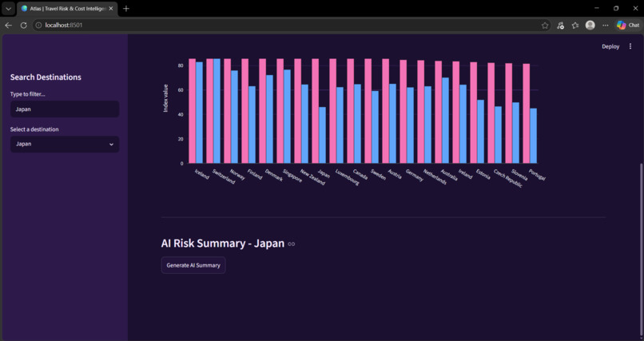Click the Luxembourg axis label
This screenshot has width=644, height=341.
(x=348, y=176)
